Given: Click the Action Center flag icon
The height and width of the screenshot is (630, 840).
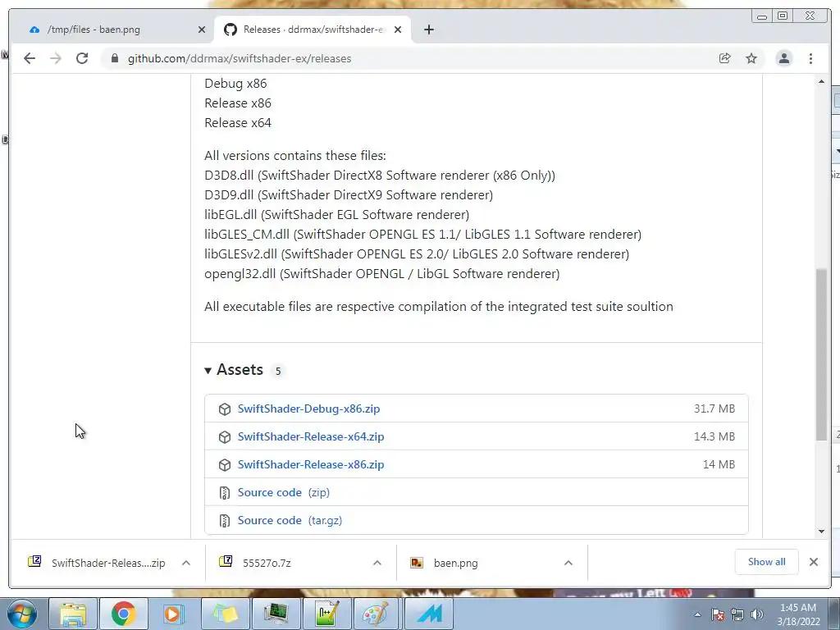Looking at the screenshot, I should [718, 614].
